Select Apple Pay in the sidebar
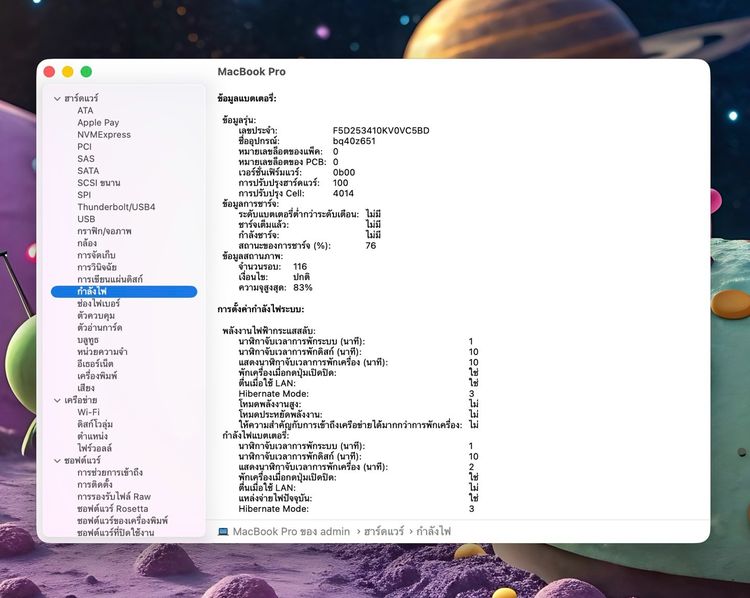 tap(98, 122)
